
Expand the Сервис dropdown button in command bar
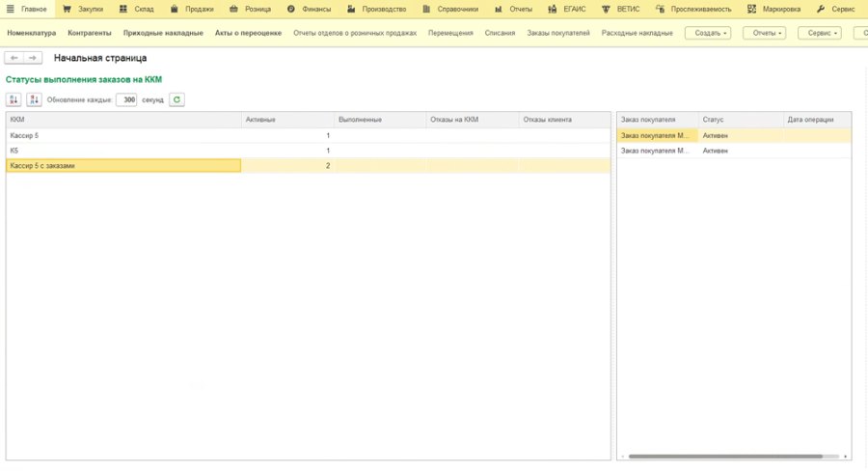pyautogui.click(x=819, y=33)
